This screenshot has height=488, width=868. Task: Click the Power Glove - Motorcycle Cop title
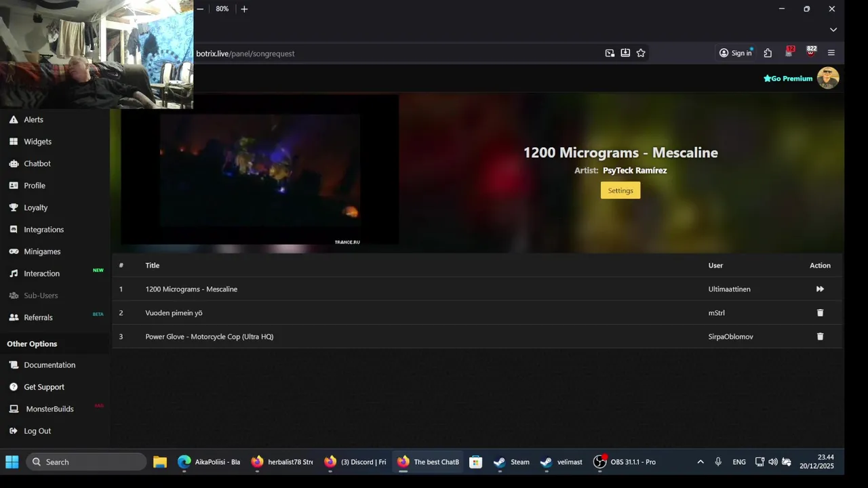(210, 337)
